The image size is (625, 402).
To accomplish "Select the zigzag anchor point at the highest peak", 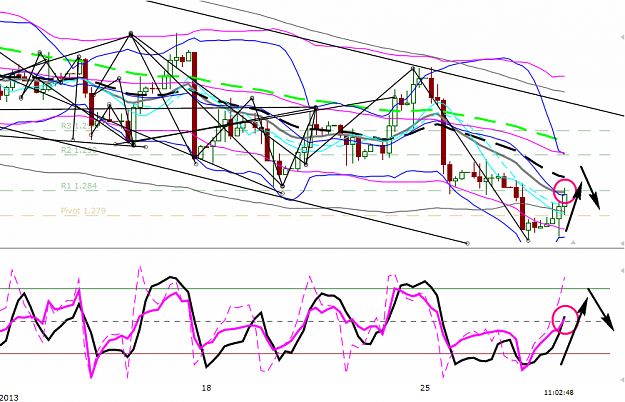I will (x=131, y=34).
